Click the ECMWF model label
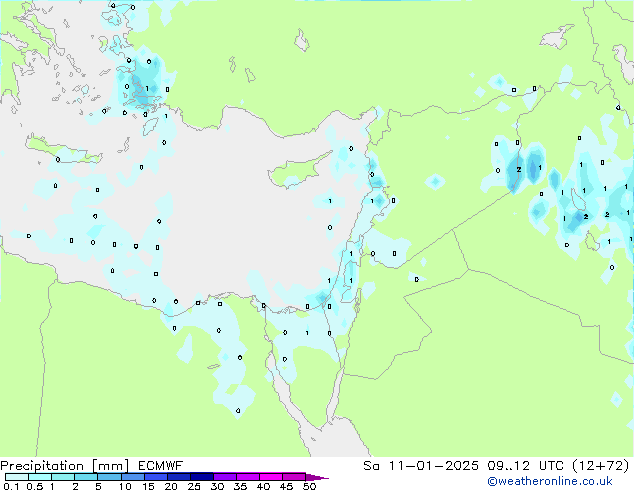The height and width of the screenshot is (490, 634). 161,466
